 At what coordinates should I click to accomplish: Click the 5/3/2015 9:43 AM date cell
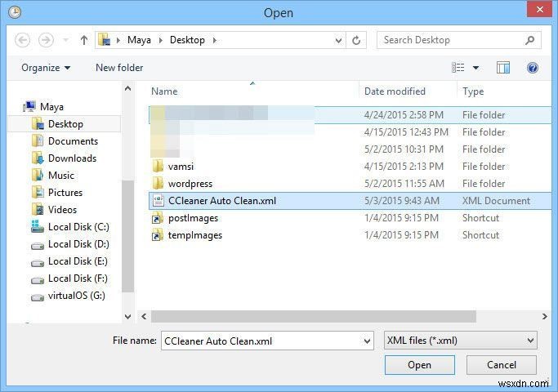pyautogui.click(x=401, y=201)
